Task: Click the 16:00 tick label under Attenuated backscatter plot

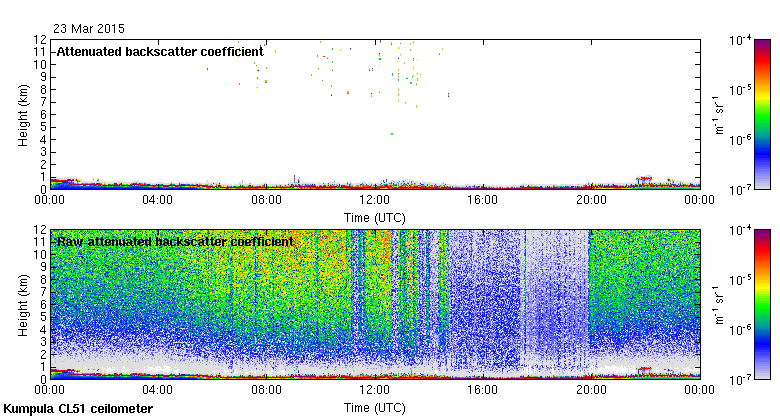Action: click(x=483, y=200)
